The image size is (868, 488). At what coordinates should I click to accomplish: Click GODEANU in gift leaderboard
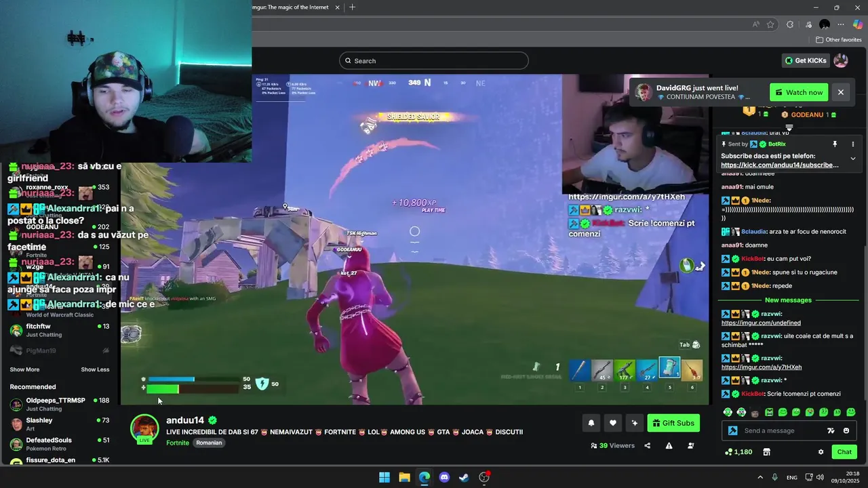(806, 115)
